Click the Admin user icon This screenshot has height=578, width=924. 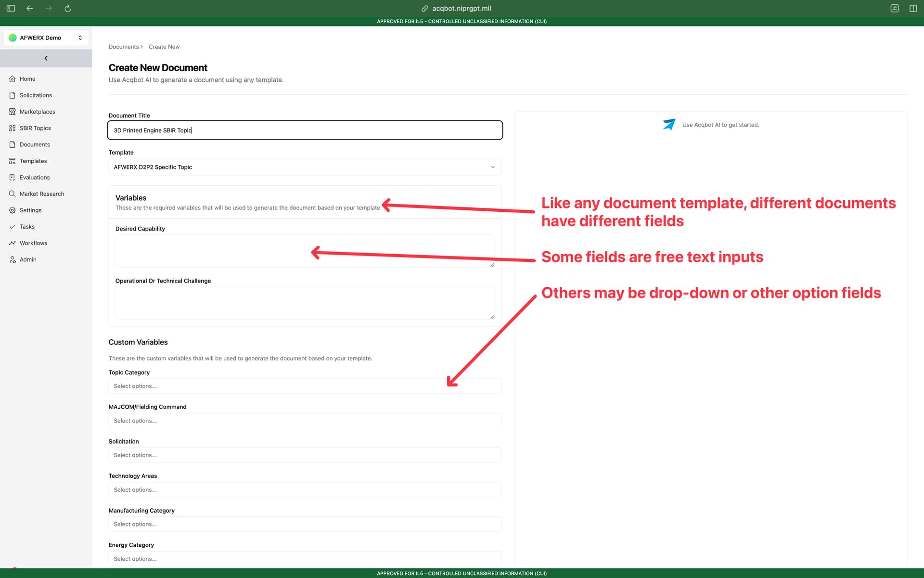click(x=13, y=259)
